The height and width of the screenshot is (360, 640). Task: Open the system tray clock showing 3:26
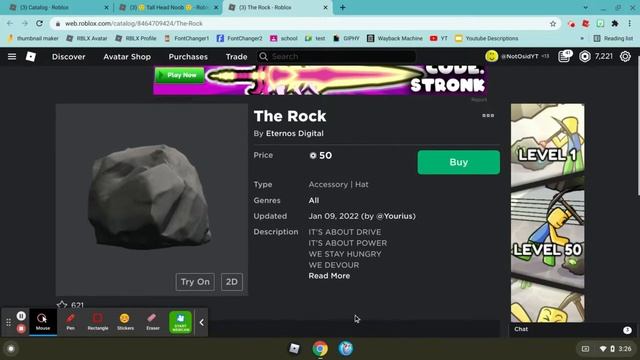click(x=624, y=349)
